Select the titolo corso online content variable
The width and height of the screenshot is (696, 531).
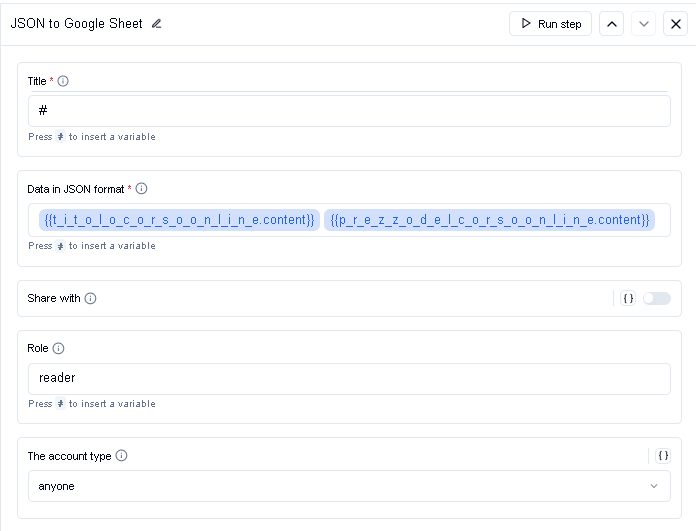179,220
